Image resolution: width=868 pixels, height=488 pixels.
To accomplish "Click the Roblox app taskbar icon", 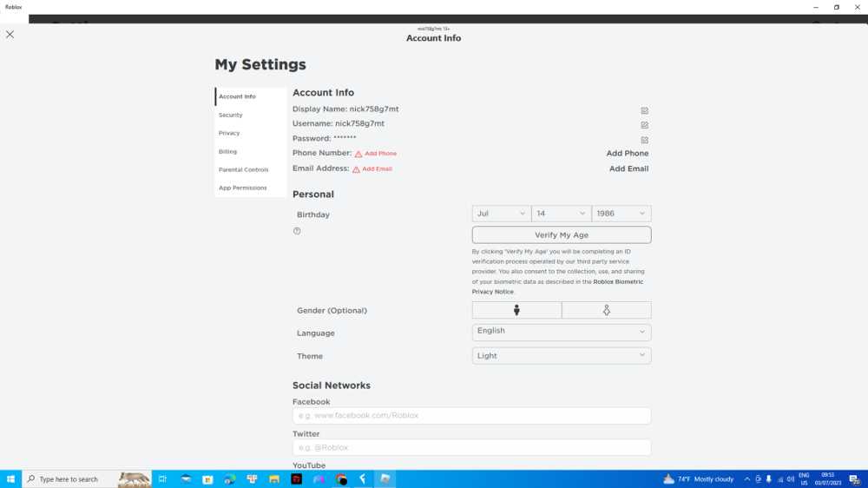I will (385, 479).
